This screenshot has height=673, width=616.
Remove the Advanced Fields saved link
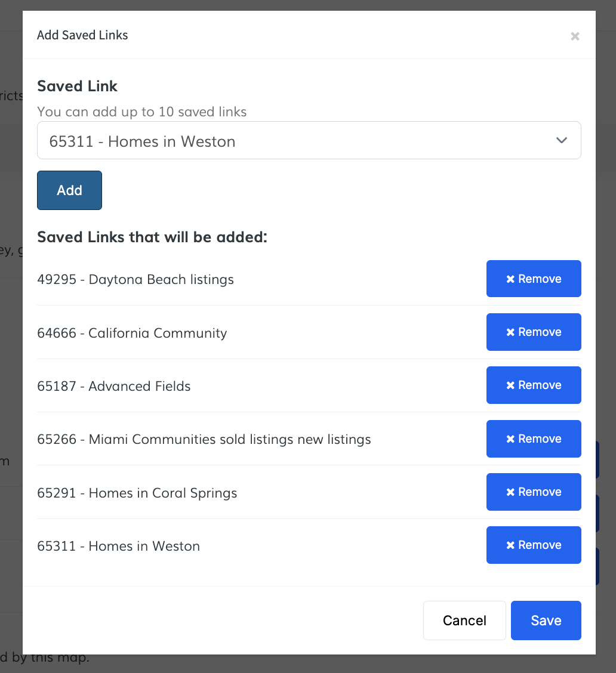[x=533, y=385]
